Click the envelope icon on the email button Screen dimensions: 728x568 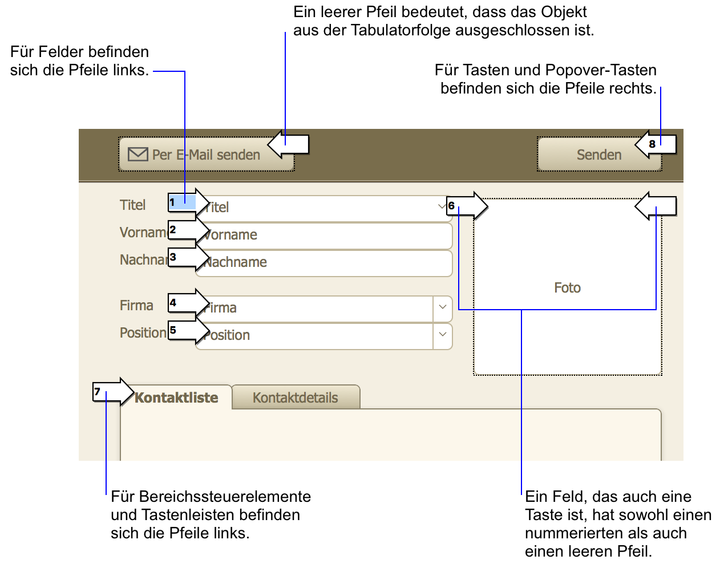point(137,155)
